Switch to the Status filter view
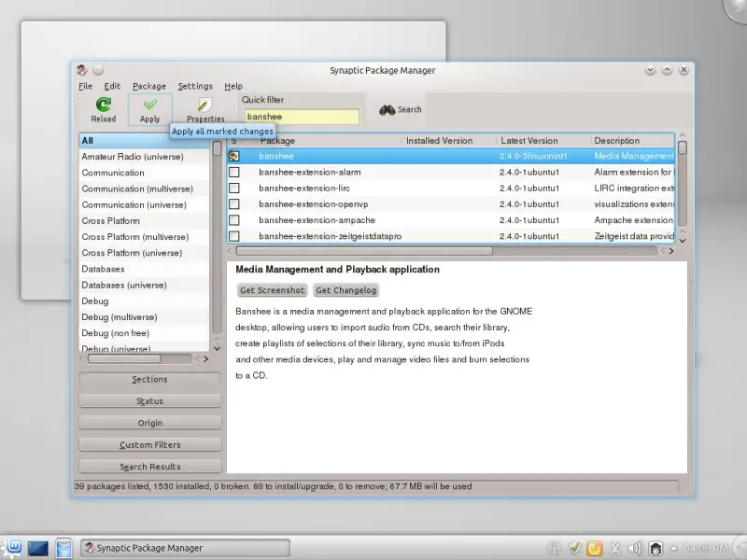Viewport: 747px width, 560px height. point(150,401)
